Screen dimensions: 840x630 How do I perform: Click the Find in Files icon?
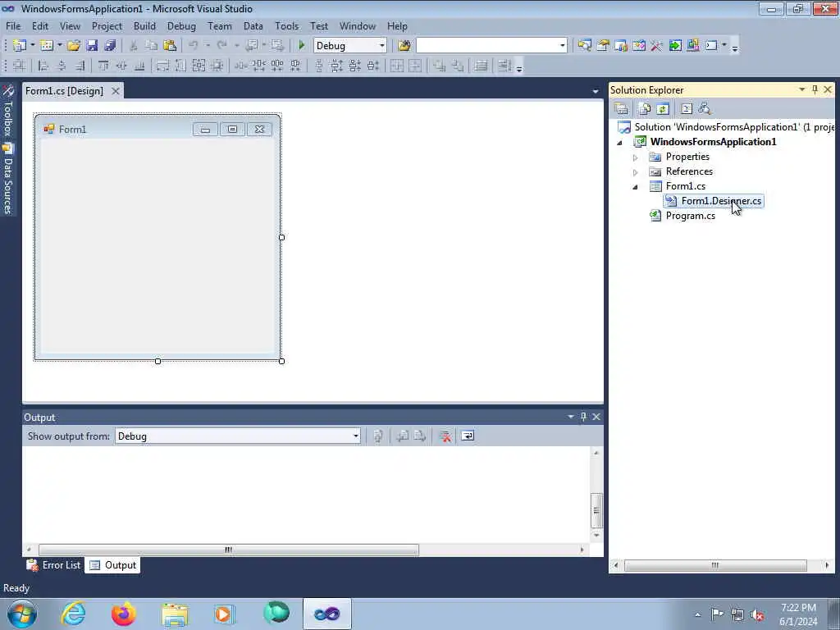coord(404,46)
